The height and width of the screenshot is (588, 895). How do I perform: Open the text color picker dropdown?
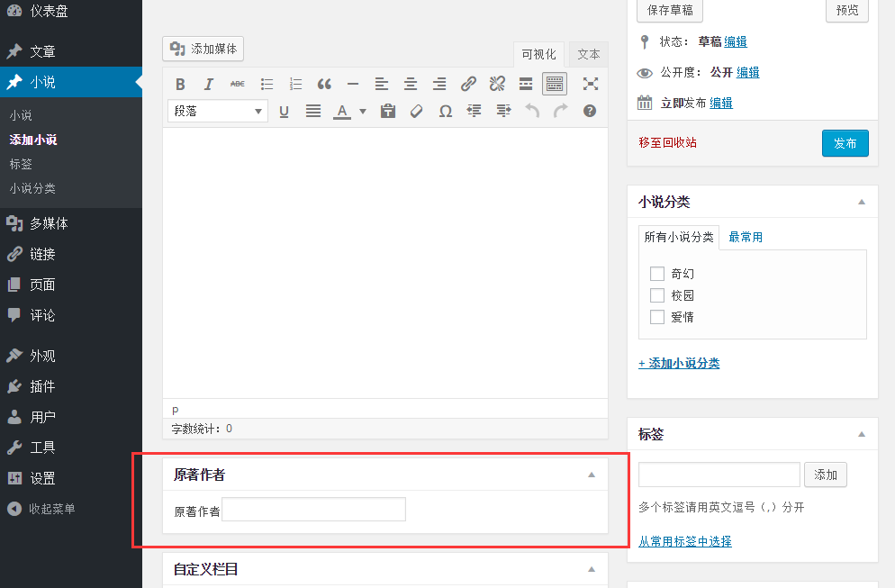362,111
